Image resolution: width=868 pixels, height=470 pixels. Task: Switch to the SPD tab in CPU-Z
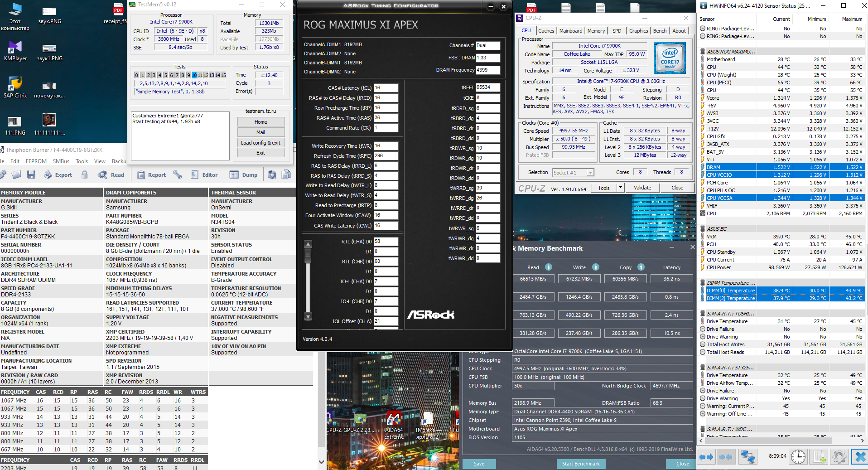point(617,31)
